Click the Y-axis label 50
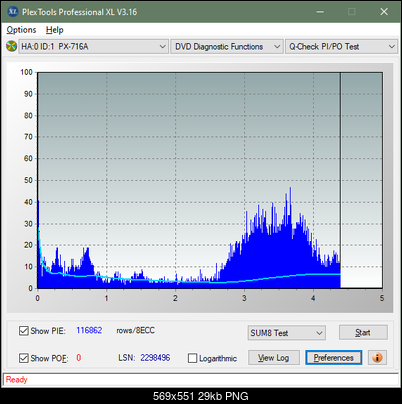This screenshot has height=404, width=402. [x=28, y=180]
